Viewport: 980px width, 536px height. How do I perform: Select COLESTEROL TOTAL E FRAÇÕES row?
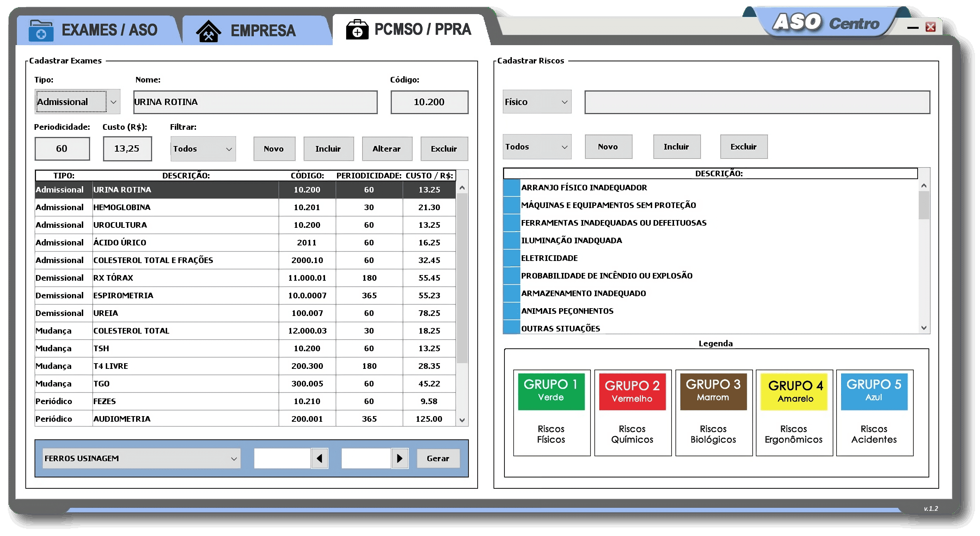coord(245,260)
